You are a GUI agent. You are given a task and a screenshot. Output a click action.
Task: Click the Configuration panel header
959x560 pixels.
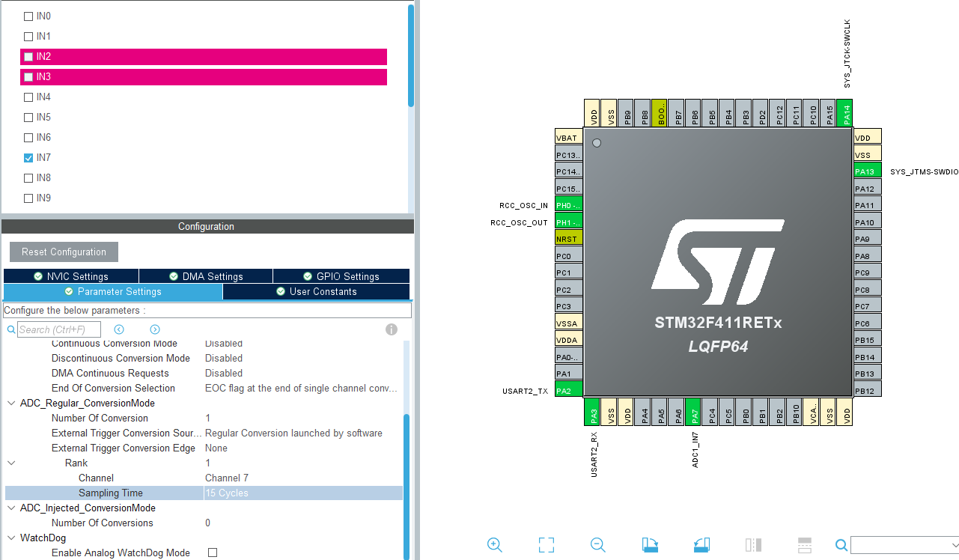pos(207,226)
